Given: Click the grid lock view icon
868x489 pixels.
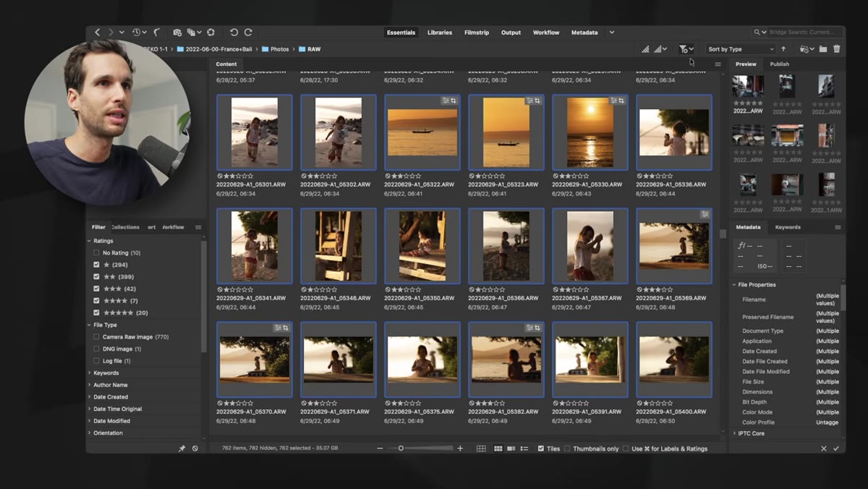Looking at the screenshot, I should (x=481, y=448).
